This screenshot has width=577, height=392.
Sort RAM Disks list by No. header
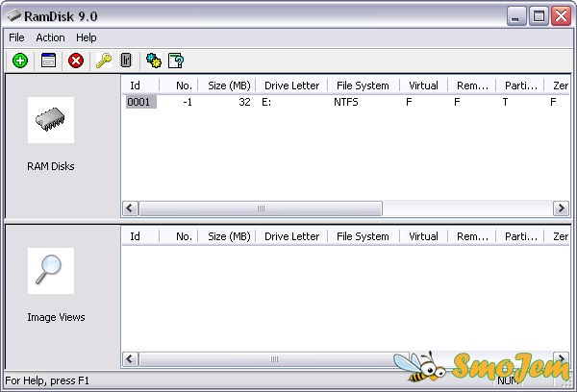pyautogui.click(x=179, y=86)
